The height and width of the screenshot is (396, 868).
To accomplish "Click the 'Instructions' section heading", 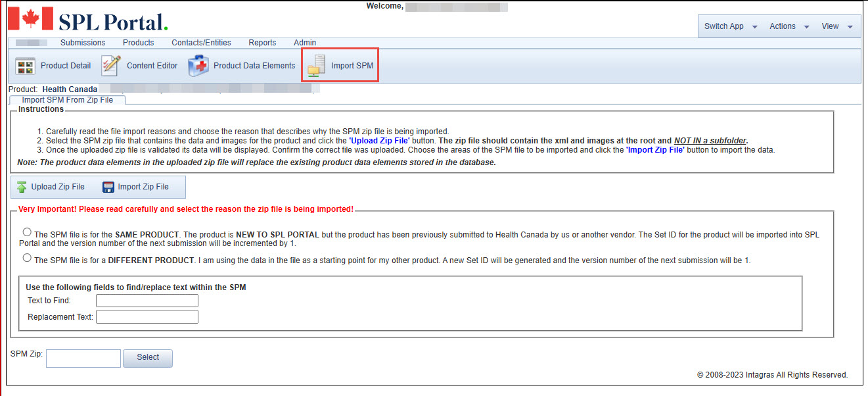I will coord(41,109).
